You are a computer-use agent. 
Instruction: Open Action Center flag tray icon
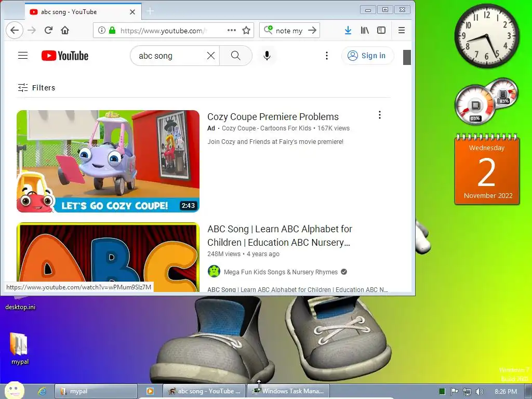click(454, 392)
